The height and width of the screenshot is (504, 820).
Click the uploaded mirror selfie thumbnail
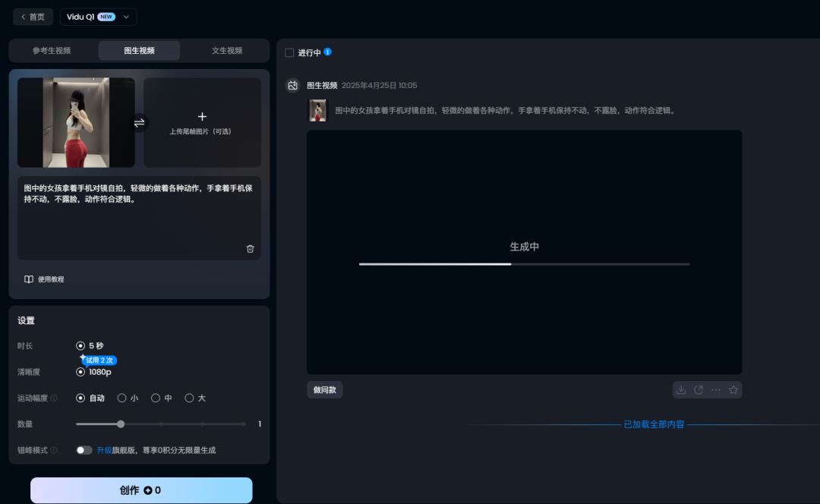[76, 122]
